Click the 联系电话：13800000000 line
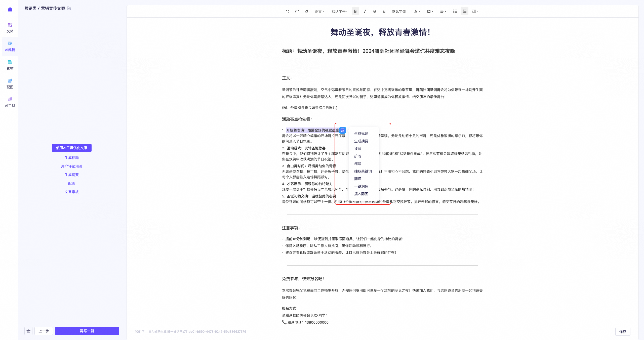This screenshot has width=644, height=340. 305,322
